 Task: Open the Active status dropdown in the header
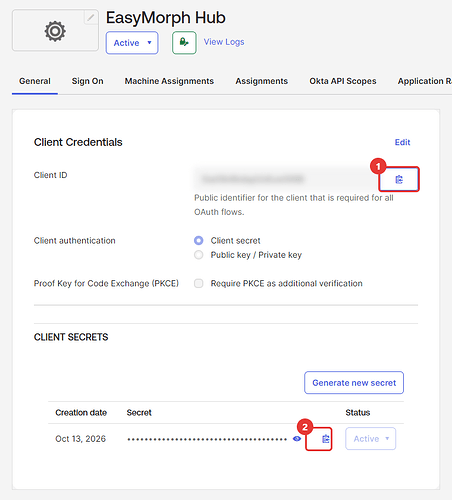click(x=132, y=43)
